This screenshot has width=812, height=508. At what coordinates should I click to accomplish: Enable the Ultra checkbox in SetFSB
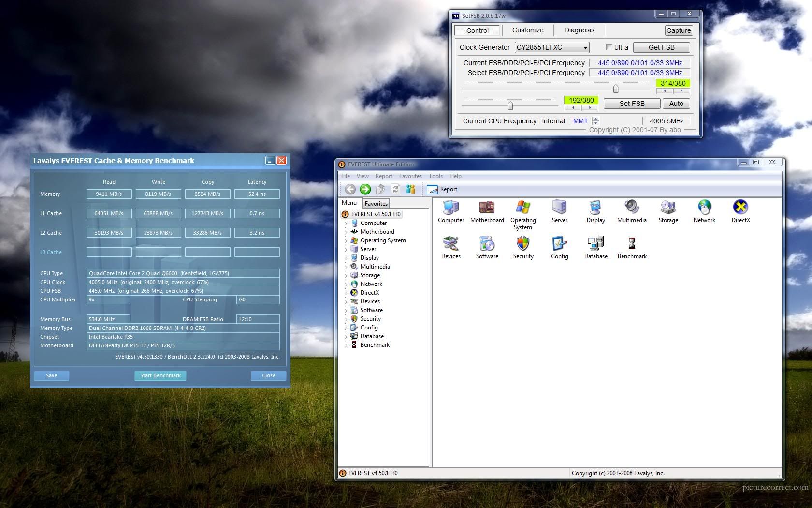pyautogui.click(x=609, y=47)
